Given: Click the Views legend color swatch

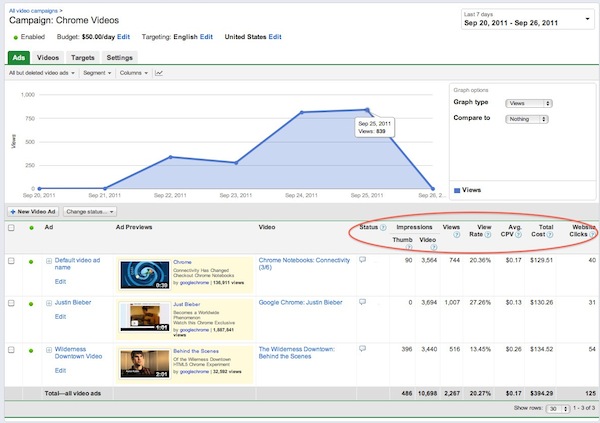Looking at the screenshot, I should tap(457, 190).
